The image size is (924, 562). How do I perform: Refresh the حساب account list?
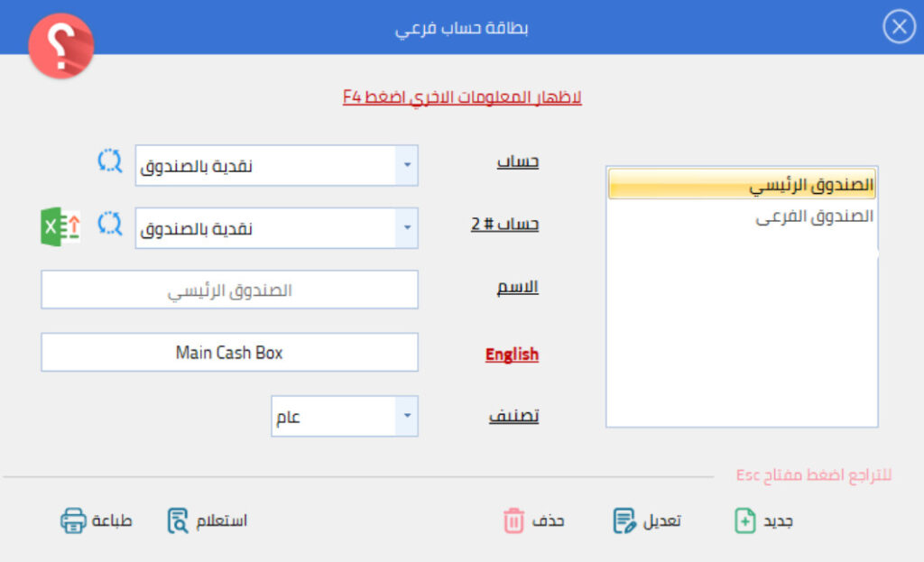pos(109,161)
